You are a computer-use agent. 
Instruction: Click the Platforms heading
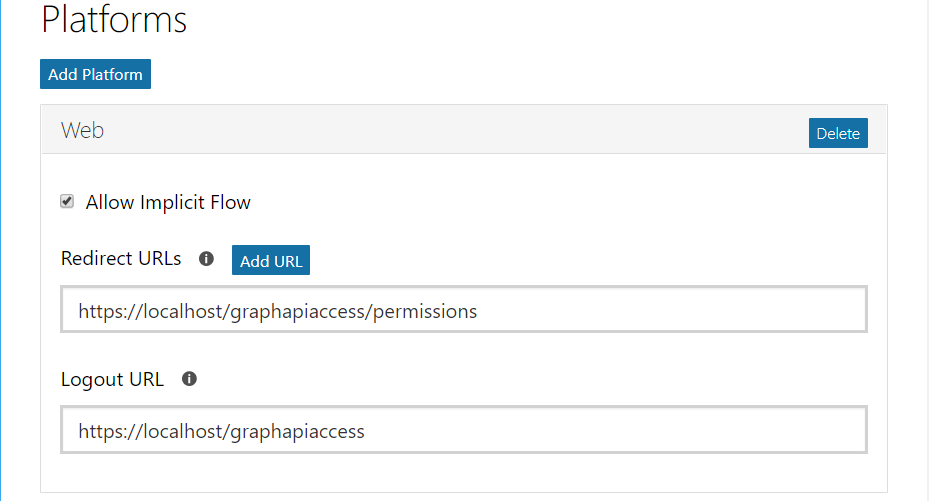113,20
